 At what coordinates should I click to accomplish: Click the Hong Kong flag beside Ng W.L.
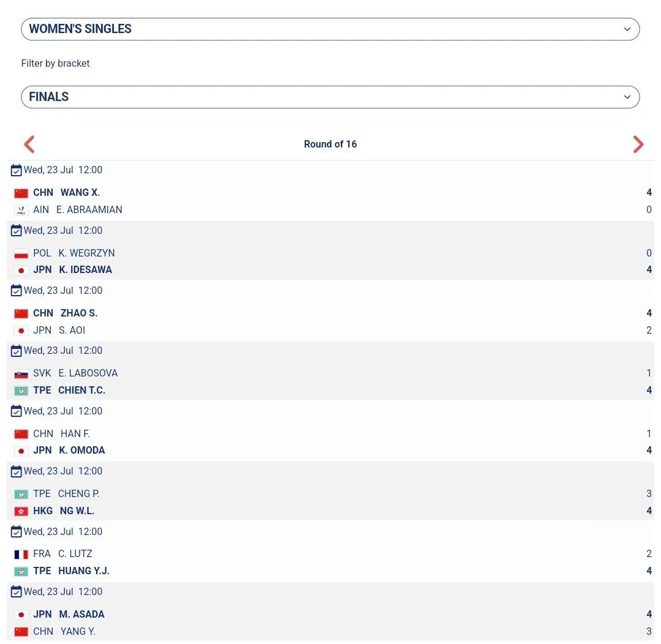click(x=21, y=511)
